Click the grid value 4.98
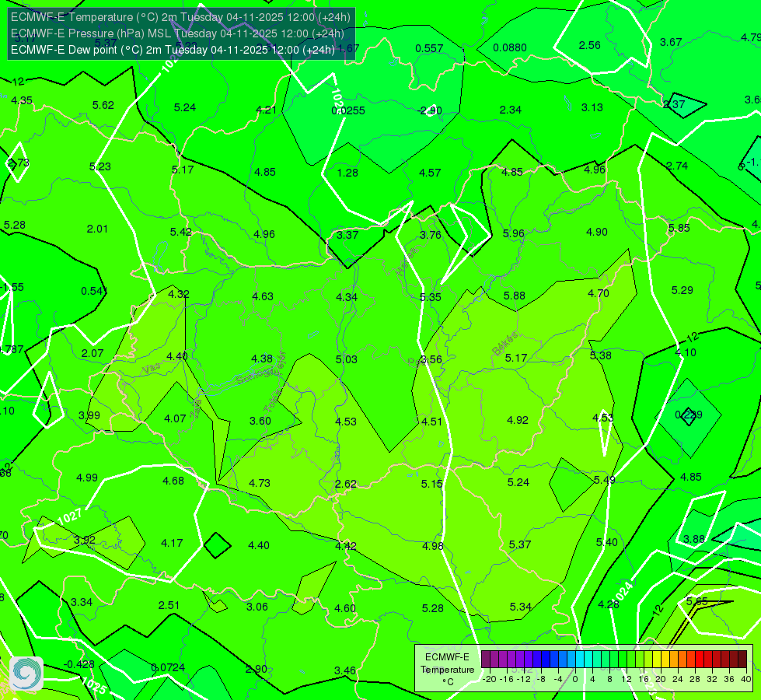Viewport: 761px width, 700px height. tap(432, 546)
